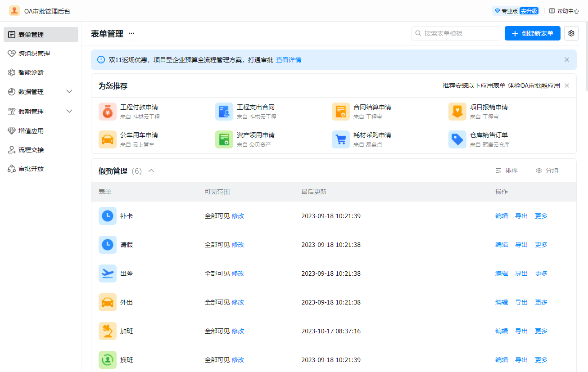The width and height of the screenshot is (588, 372).
Task: Open settings via the gear icon button
Action: [571, 33]
